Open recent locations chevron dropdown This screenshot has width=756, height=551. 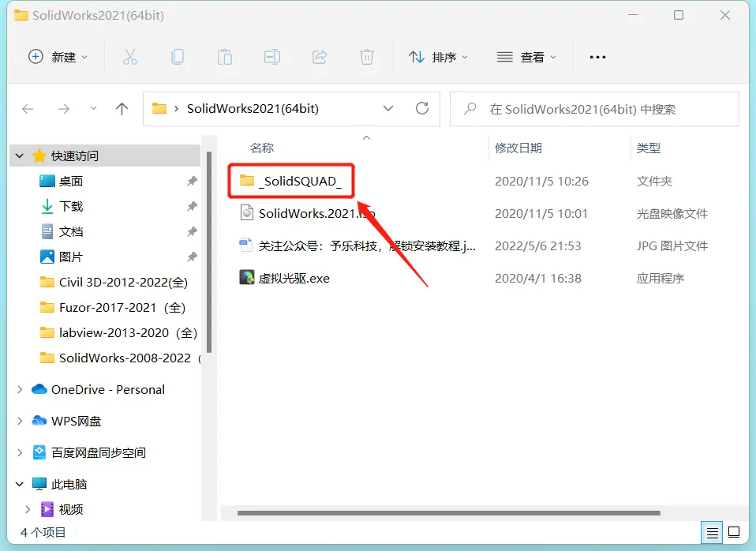[93, 109]
